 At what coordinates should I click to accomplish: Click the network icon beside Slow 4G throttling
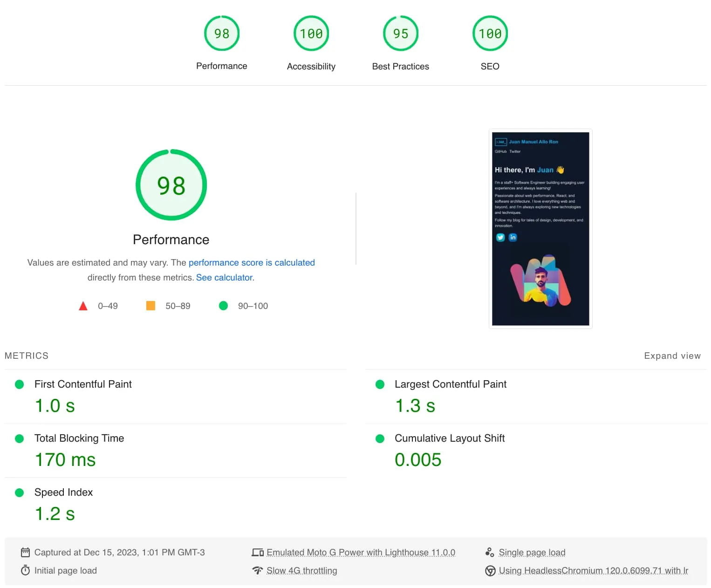click(258, 570)
